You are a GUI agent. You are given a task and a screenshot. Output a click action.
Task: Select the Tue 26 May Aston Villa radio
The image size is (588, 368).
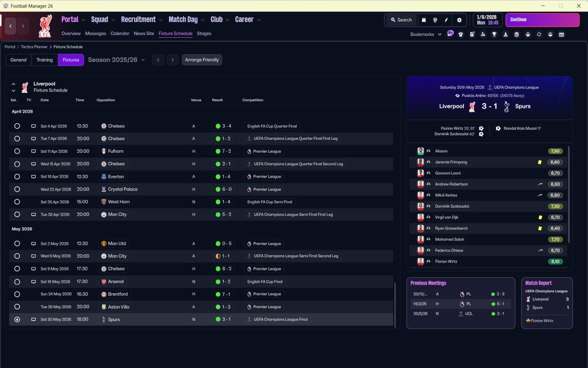point(17,307)
